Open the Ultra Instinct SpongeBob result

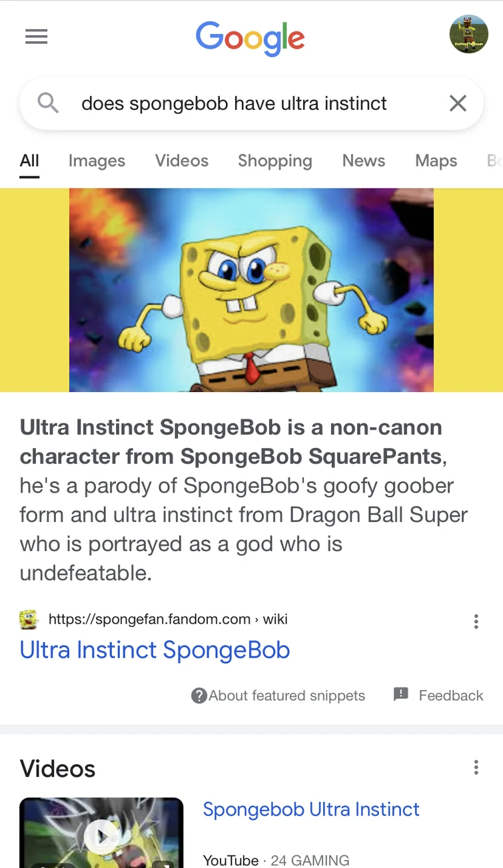(155, 650)
